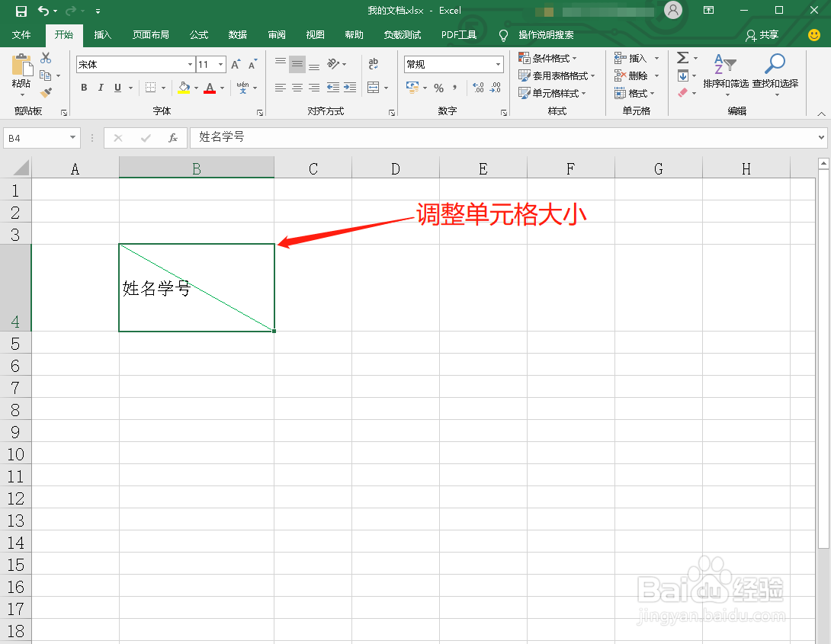Align text right
The height and width of the screenshot is (644, 831).
coord(314,88)
